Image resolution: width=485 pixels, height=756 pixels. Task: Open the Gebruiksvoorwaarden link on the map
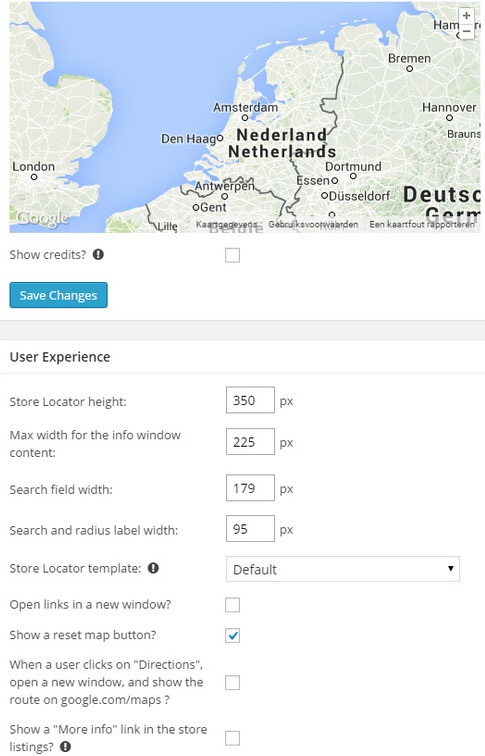[313, 224]
